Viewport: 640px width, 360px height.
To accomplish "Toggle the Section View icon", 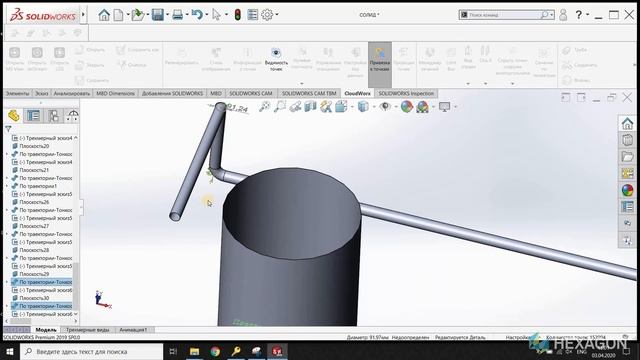I will click(310, 107).
